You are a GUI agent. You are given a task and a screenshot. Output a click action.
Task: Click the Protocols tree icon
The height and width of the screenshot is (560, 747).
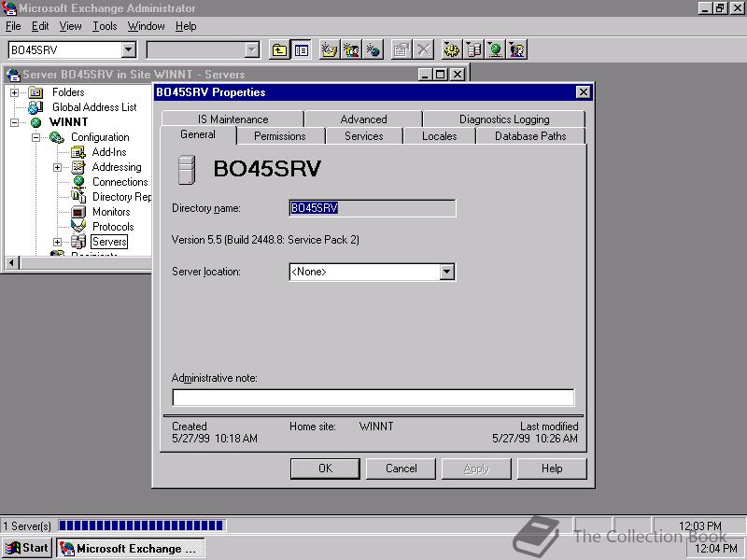click(78, 226)
